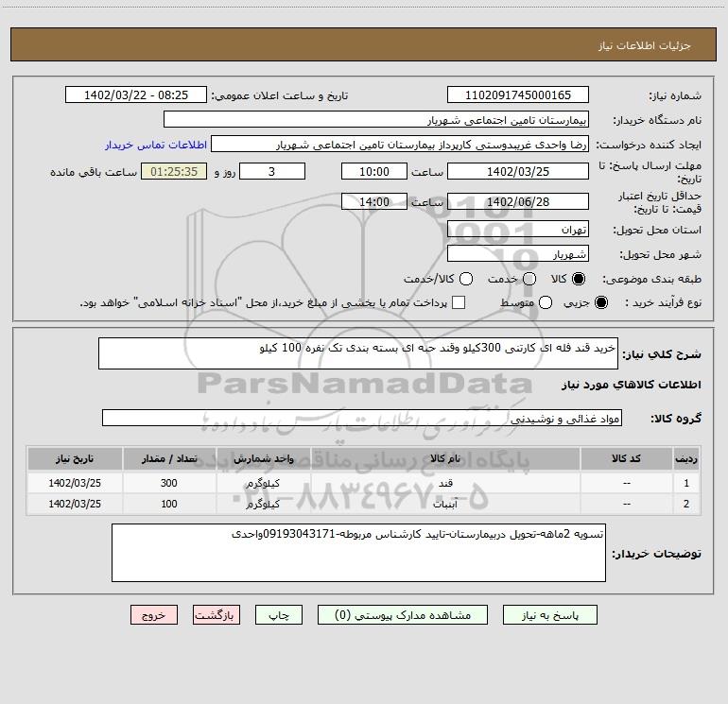The width and height of the screenshot is (728, 704).
Task: Click row number 2 cell
Action: click(686, 504)
